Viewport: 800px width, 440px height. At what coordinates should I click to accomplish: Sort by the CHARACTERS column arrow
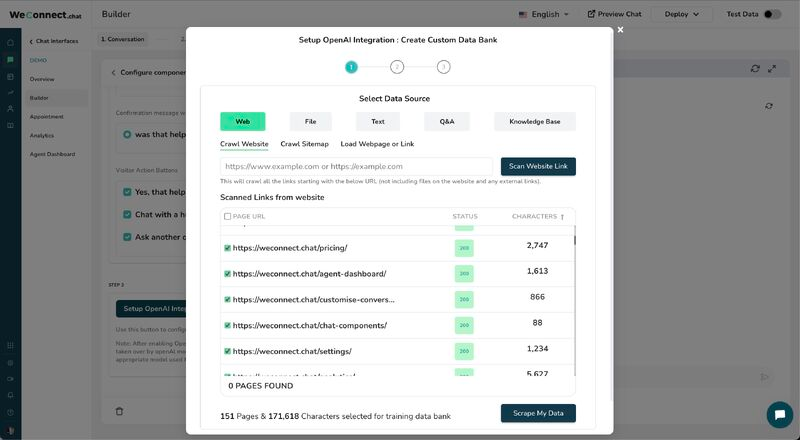tap(562, 217)
